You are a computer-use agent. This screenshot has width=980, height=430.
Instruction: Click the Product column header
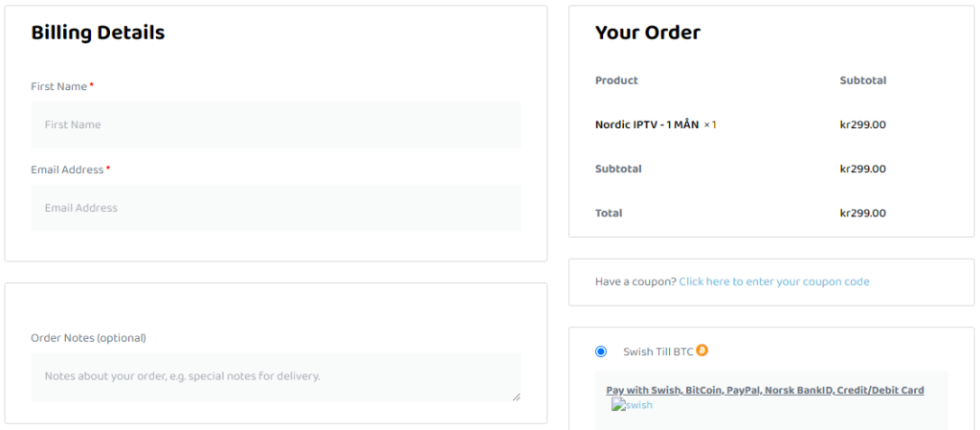click(616, 80)
